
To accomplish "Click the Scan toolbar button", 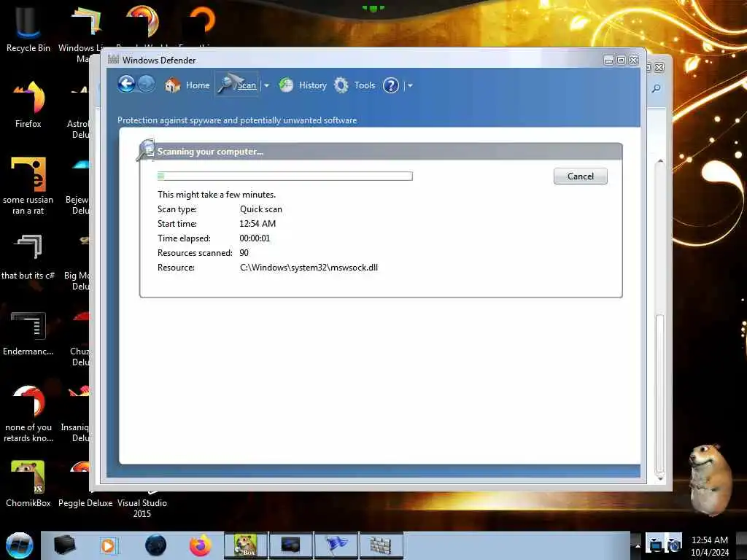I will click(x=237, y=85).
